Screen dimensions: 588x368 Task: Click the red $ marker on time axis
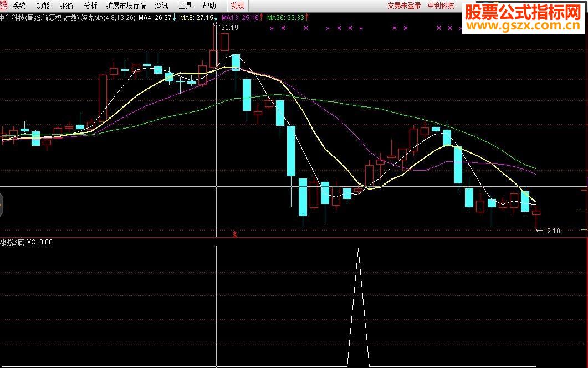click(x=235, y=234)
